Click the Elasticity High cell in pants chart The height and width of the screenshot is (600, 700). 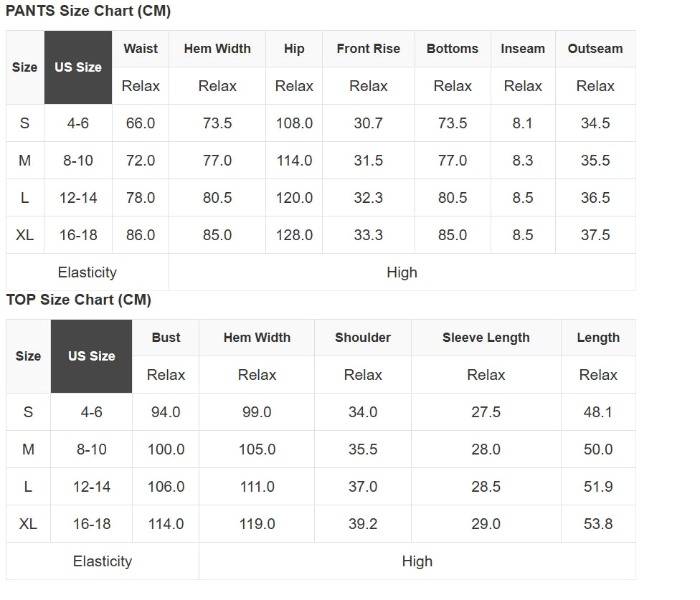pos(402,272)
